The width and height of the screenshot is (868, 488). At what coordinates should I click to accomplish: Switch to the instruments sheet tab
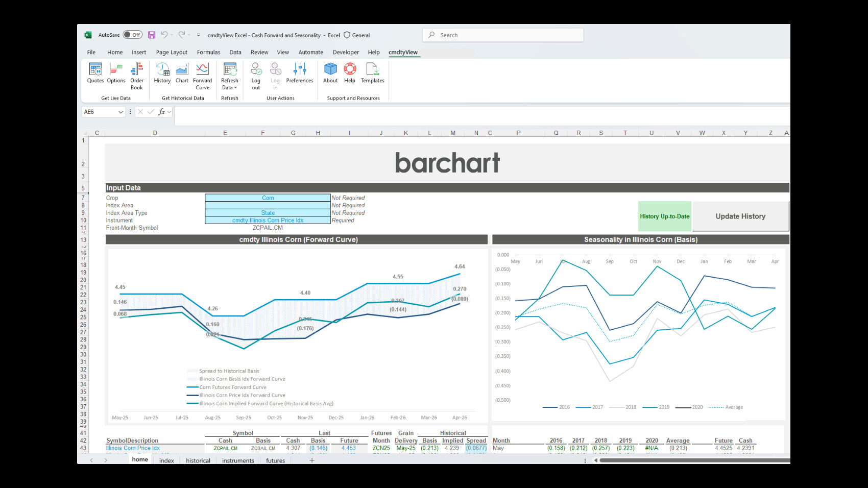tap(238, 460)
